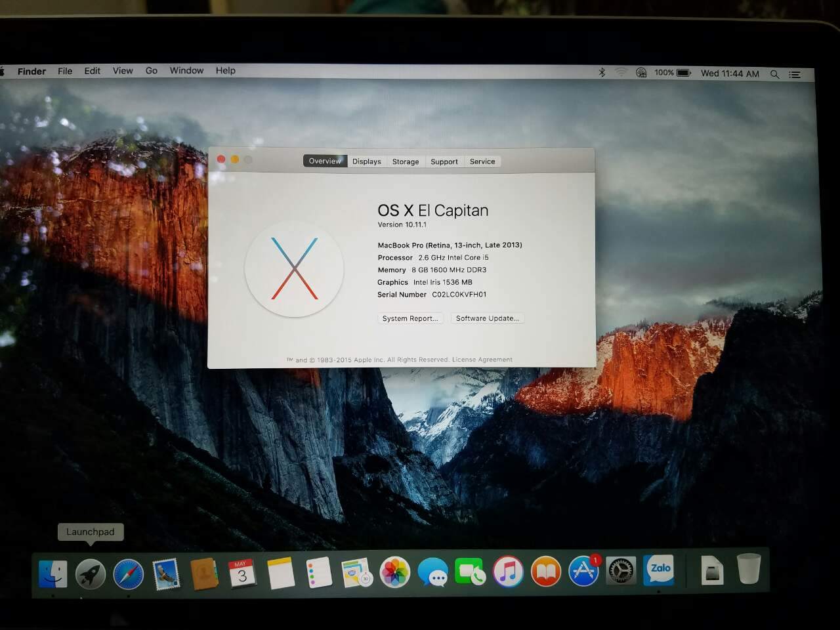Screen dimensions: 840x630
Task: Launch Safari from the dock
Action: (128, 574)
